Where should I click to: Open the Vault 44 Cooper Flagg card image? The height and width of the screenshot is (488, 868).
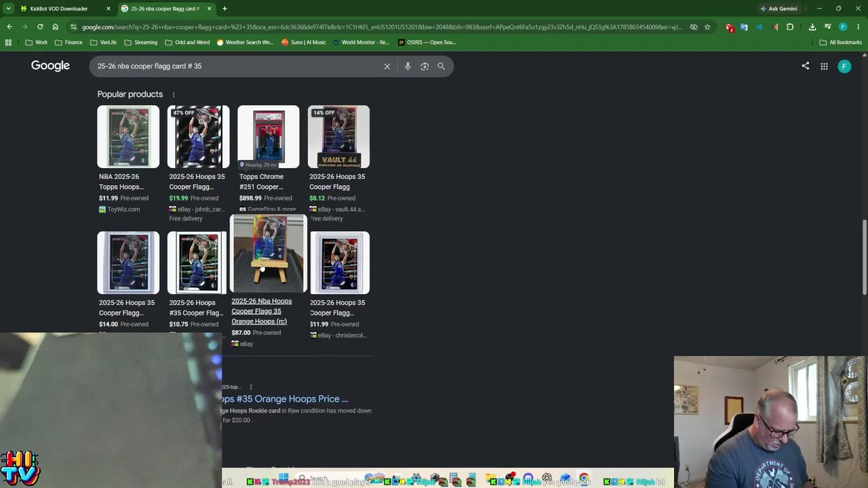(338, 136)
